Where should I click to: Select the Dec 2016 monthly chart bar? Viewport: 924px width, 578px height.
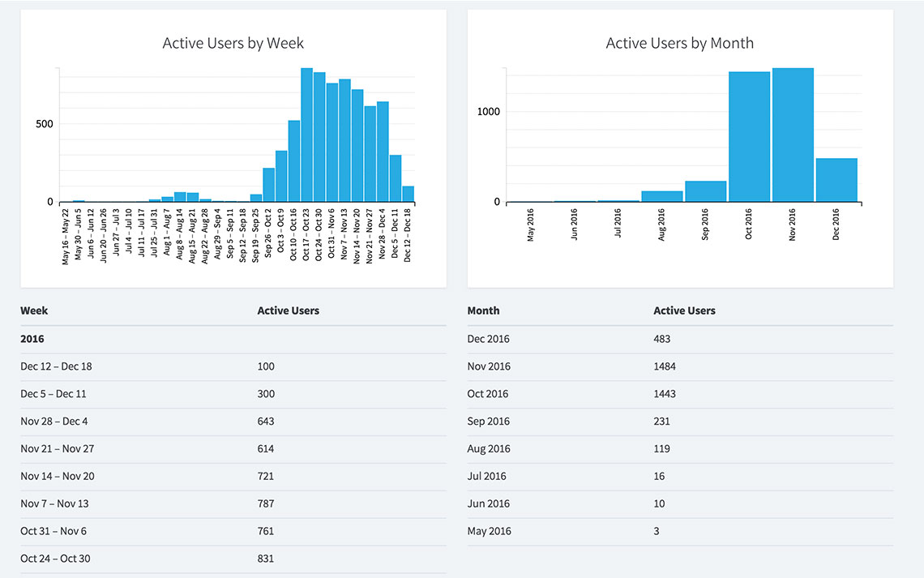tap(836, 180)
